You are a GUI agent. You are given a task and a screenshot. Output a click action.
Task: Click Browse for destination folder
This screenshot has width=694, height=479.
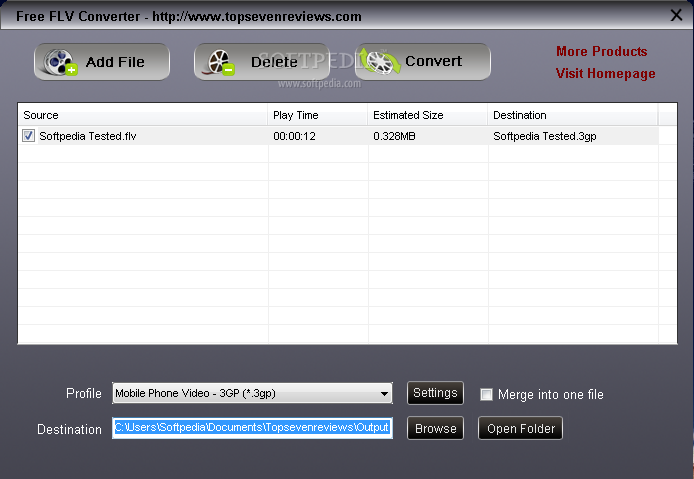coord(435,428)
